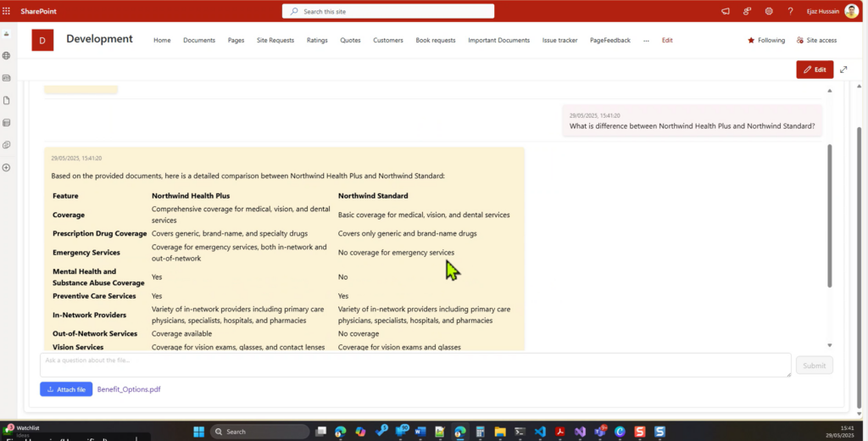Open the Customers navigation item

[388, 41]
